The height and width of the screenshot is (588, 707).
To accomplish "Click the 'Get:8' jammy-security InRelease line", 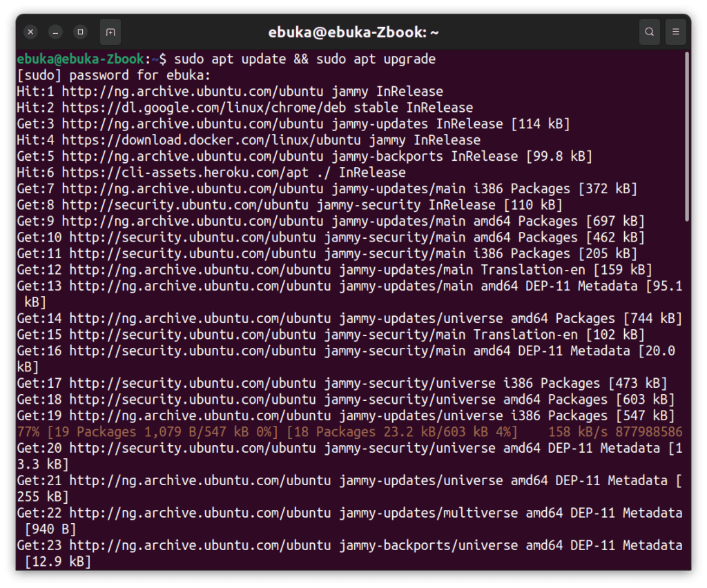I will tap(289, 205).
